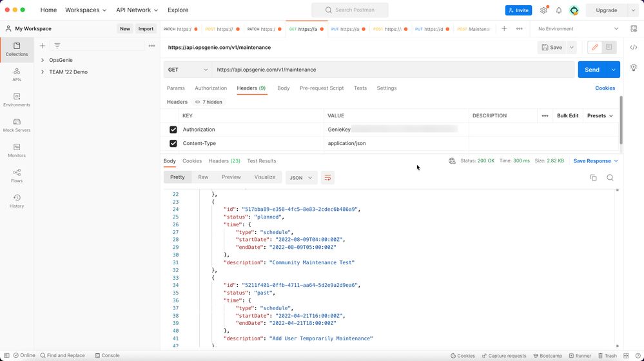This screenshot has height=361, width=644.
Task: Open the Flows sidebar panel
Action: click(16, 176)
